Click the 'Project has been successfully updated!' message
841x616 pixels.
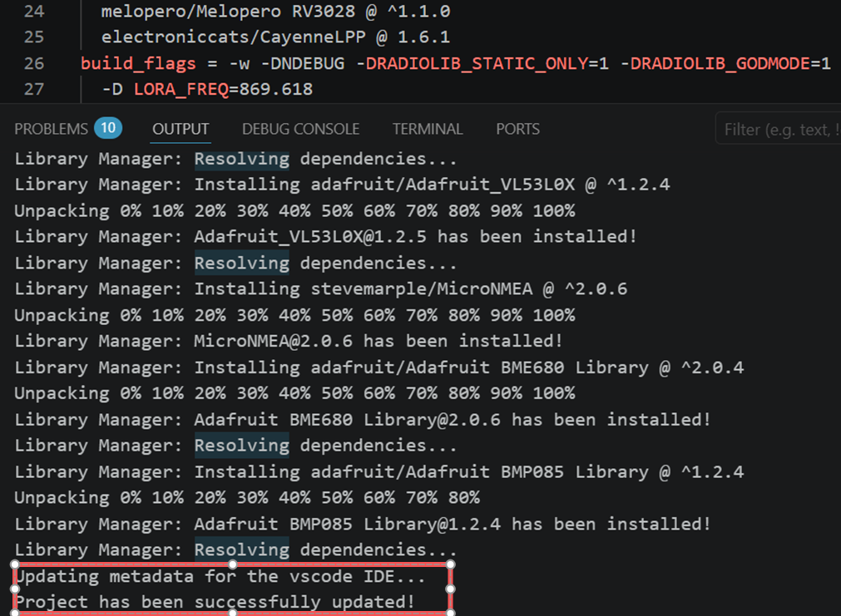[x=215, y=601]
